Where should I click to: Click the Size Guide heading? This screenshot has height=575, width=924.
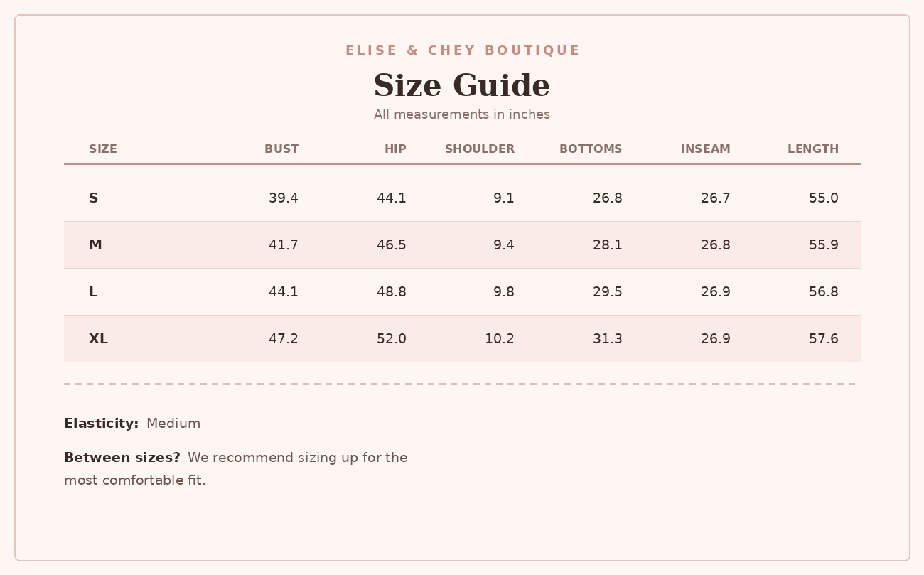[x=462, y=86]
